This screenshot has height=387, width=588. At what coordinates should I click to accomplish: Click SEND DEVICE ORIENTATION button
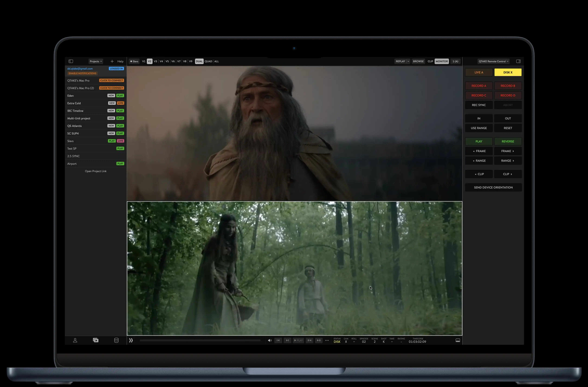pos(493,187)
